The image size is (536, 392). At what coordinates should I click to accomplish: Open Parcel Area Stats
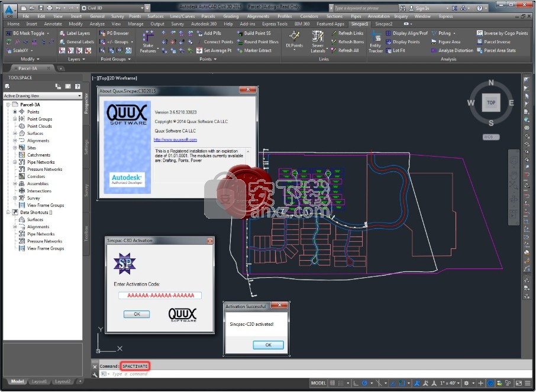[496, 50]
